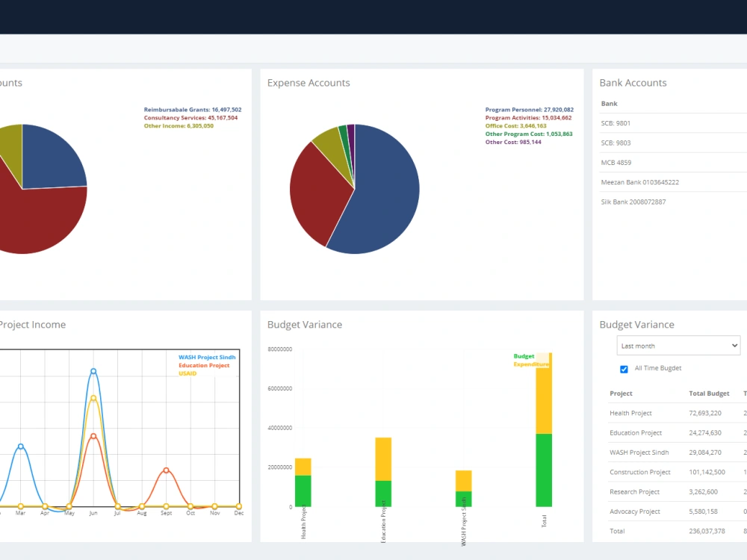The image size is (747, 560).
Task: Click Other Income legend entry
Action: click(x=179, y=125)
